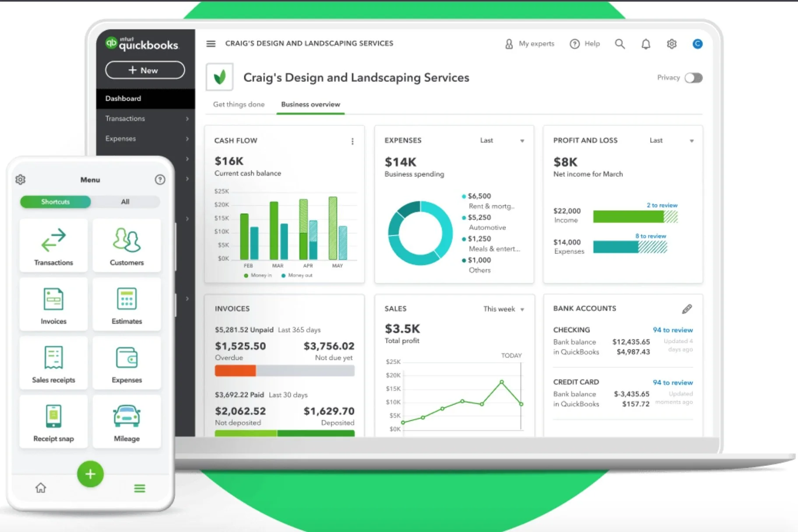This screenshot has width=798, height=532.
Task: Click the New button
Action: [x=145, y=70]
